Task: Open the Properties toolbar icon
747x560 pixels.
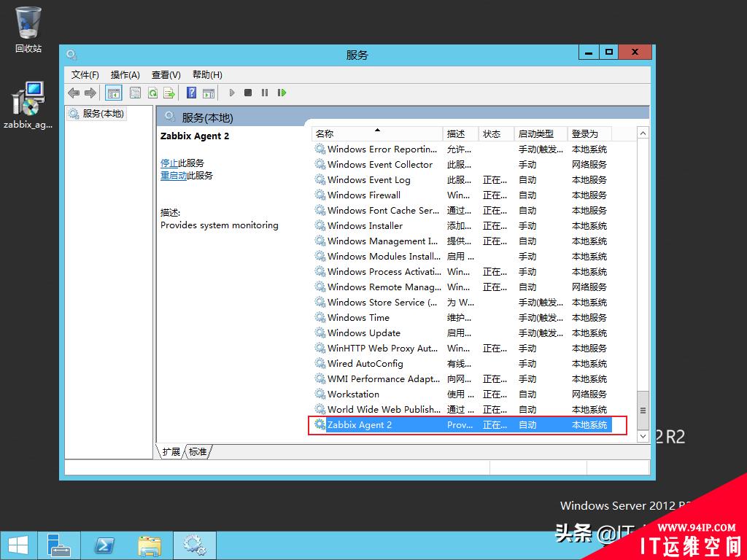Action: tap(135, 93)
